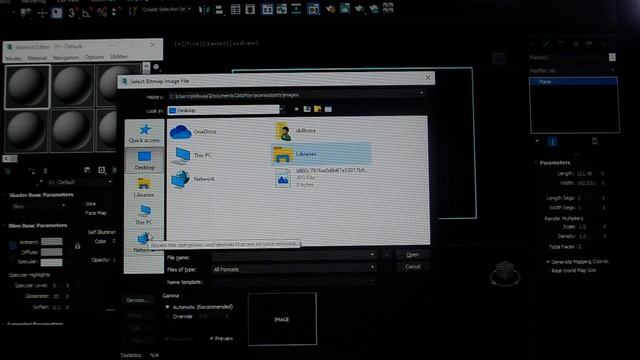Click the go back arrow beside Look in

pyautogui.click(x=296, y=109)
